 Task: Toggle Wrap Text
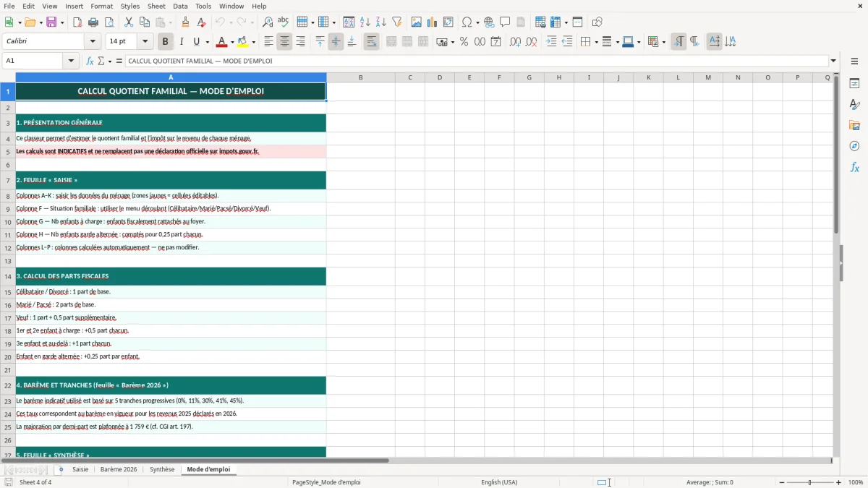(371, 42)
